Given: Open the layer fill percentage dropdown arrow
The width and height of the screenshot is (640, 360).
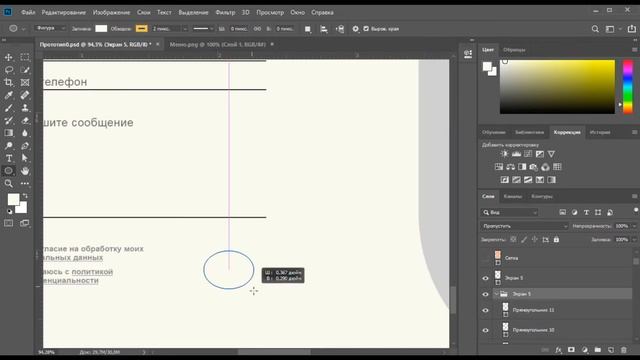Looking at the screenshot, I should pos(634,240).
